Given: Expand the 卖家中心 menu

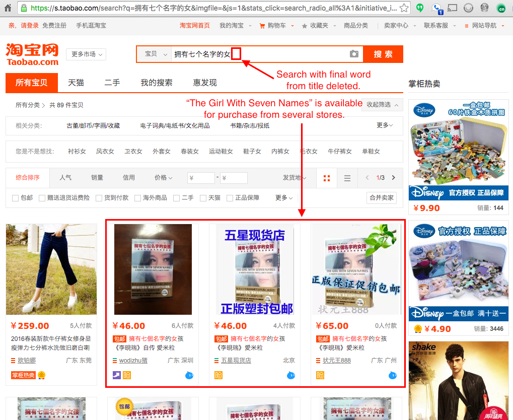Looking at the screenshot, I should click(x=400, y=26).
